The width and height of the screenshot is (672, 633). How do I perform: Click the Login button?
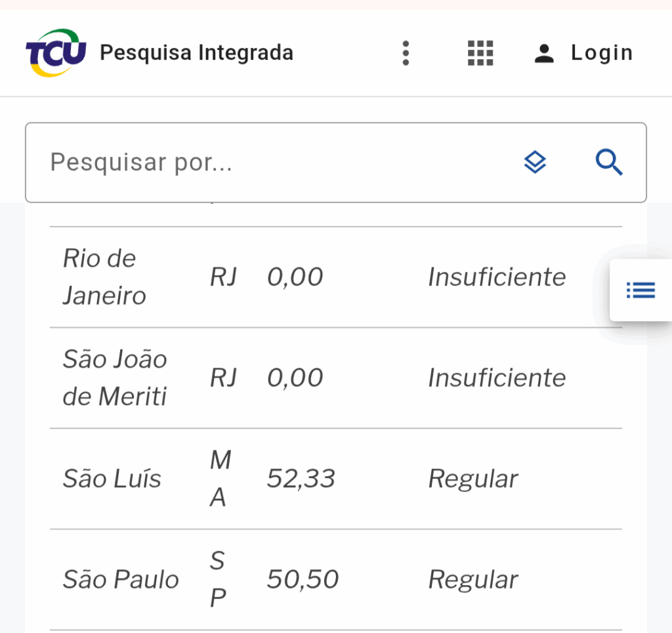[601, 53]
